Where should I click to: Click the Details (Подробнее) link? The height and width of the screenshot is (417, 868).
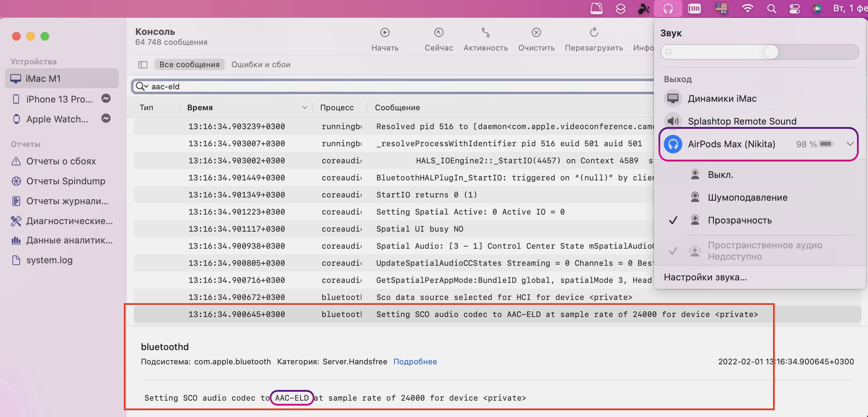[x=415, y=361]
